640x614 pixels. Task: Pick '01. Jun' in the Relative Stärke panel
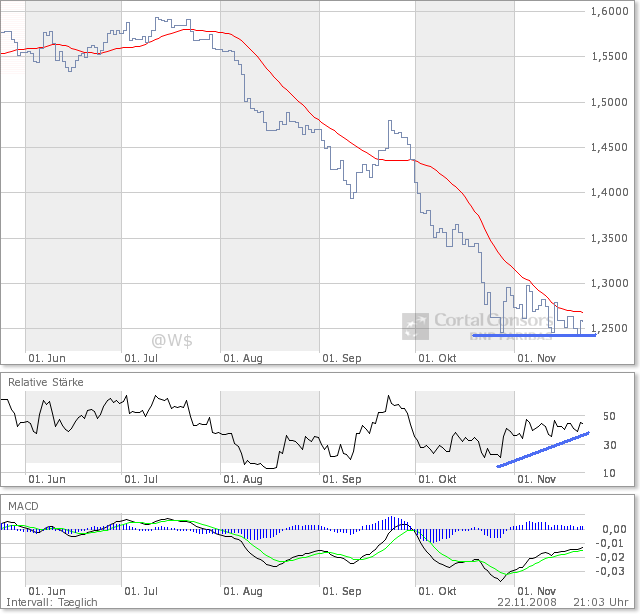pos(47,479)
